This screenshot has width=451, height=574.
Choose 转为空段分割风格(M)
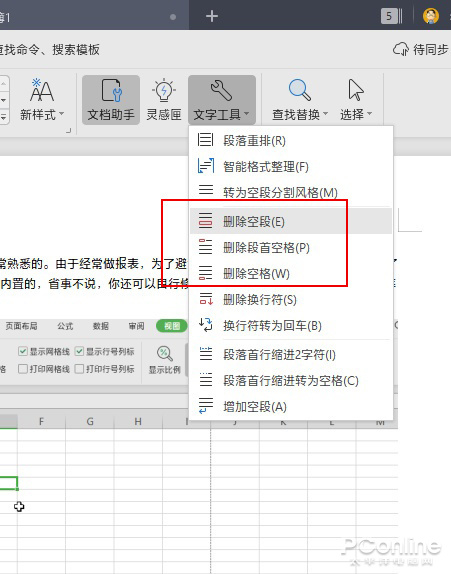[x=291, y=192]
